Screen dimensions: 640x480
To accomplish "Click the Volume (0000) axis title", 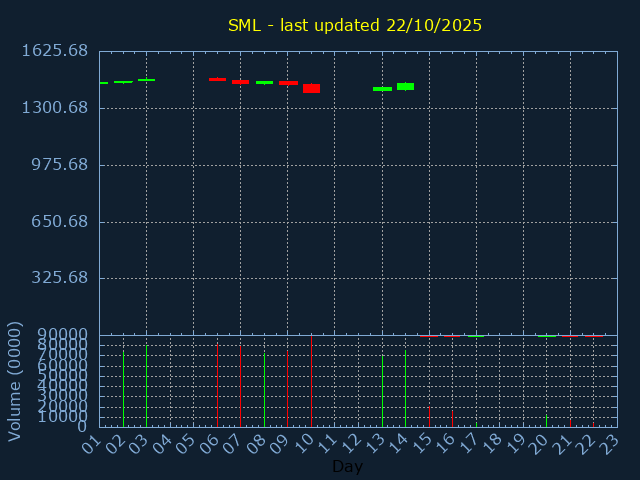I will tap(15, 381).
